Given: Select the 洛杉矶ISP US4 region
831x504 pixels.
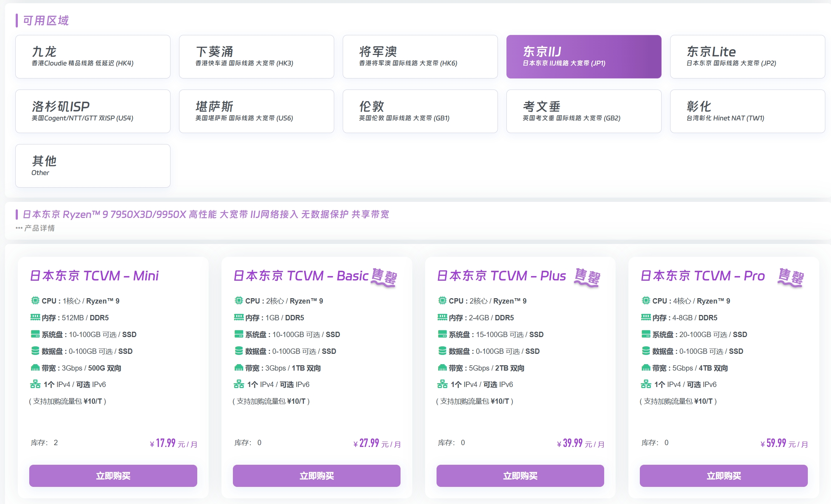Looking at the screenshot, I should click(93, 111).
